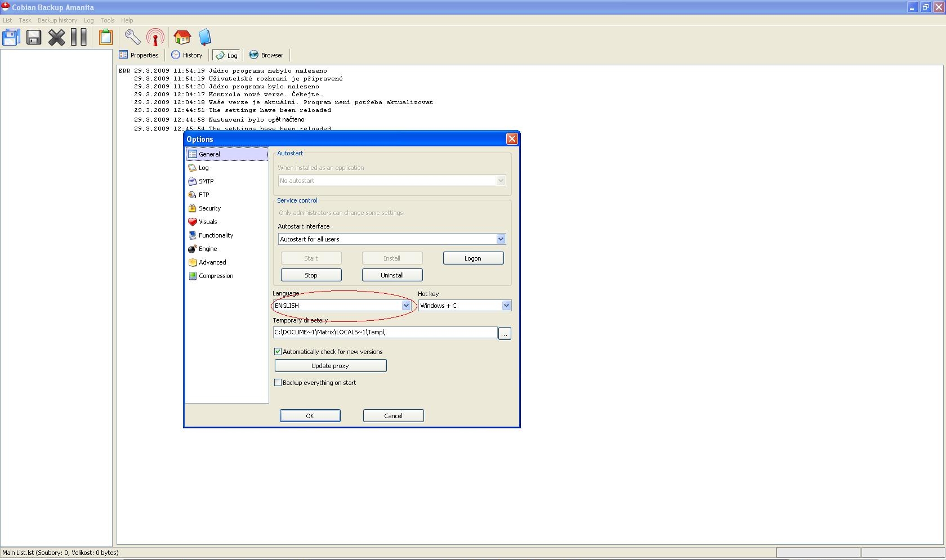Switch to the Browser tab
The image size is (946, 560).
266,55
